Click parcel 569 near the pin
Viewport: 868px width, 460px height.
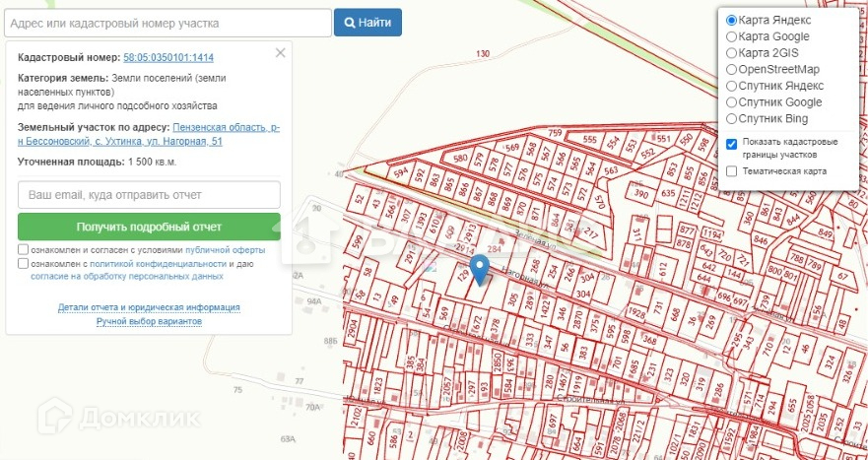444,314
